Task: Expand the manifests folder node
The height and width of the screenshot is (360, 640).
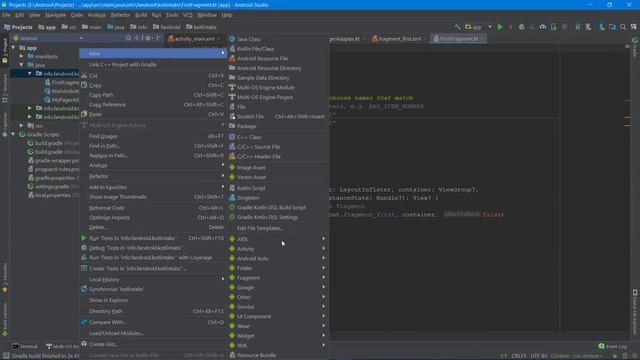Action: click(x=21, y=56)
